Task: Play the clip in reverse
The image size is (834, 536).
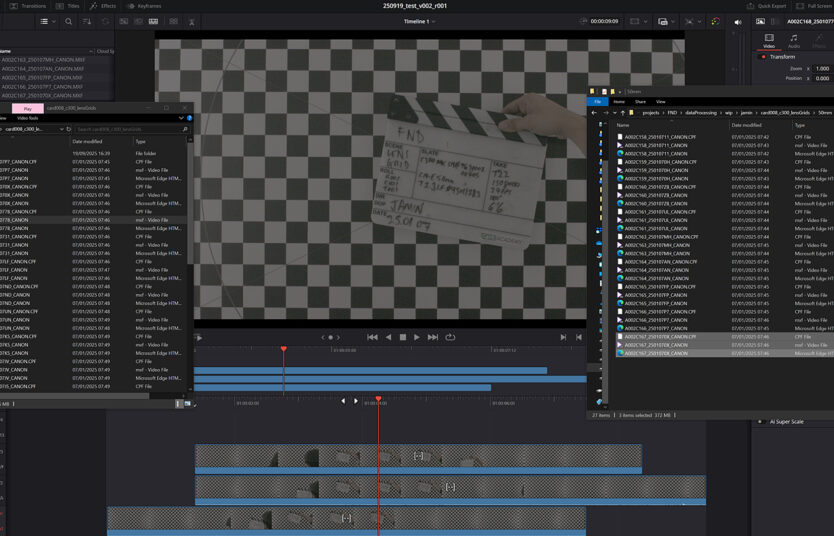Action: 389,337
